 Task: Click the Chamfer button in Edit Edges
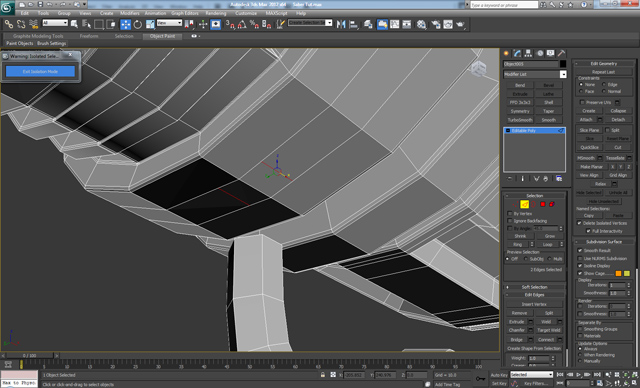tap(517, 330)
